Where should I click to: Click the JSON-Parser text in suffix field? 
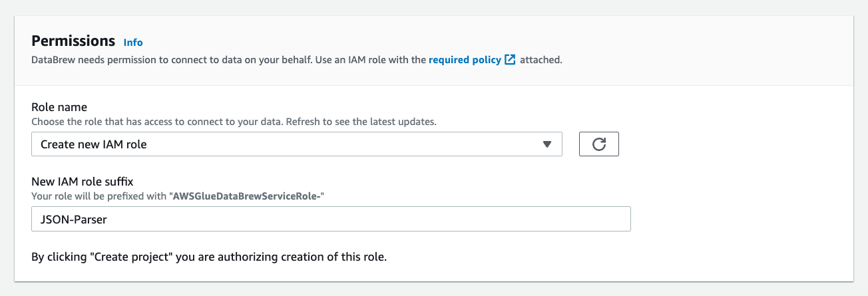click(x=73, y=219)
